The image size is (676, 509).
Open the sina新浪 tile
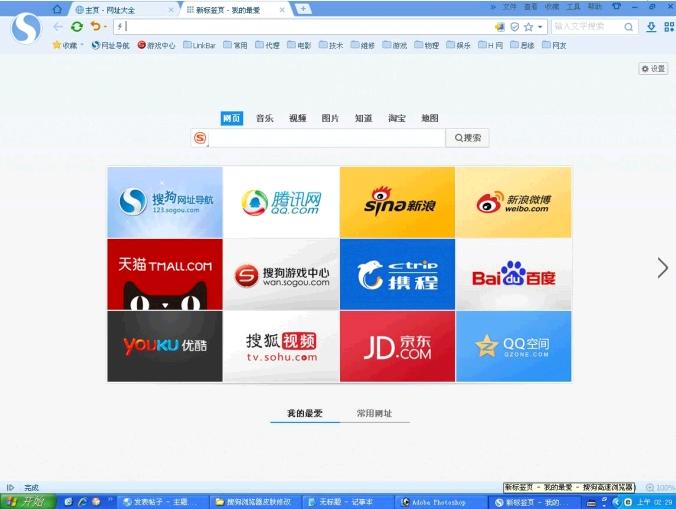[x=397, y=202]
